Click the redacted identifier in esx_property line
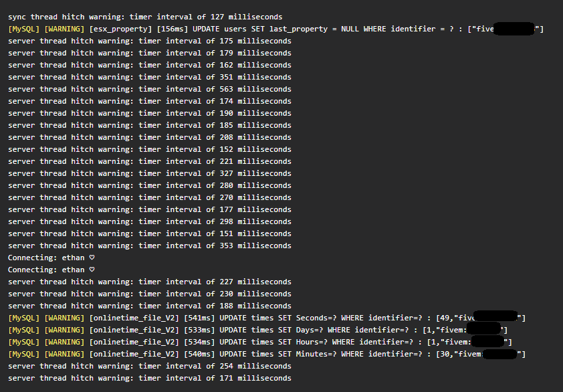 [514, 29]
